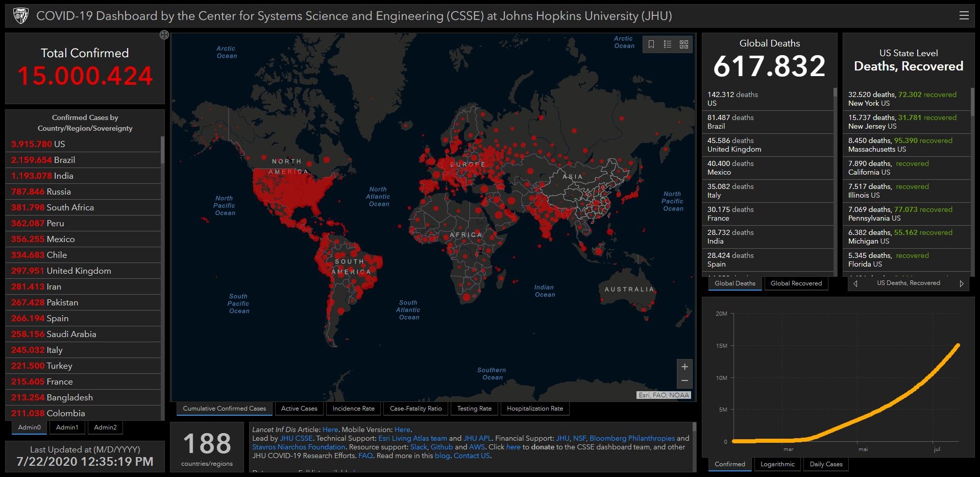Open the hamburger menu in the header
This screenshot has height=477, width=980.
(964, 15)
